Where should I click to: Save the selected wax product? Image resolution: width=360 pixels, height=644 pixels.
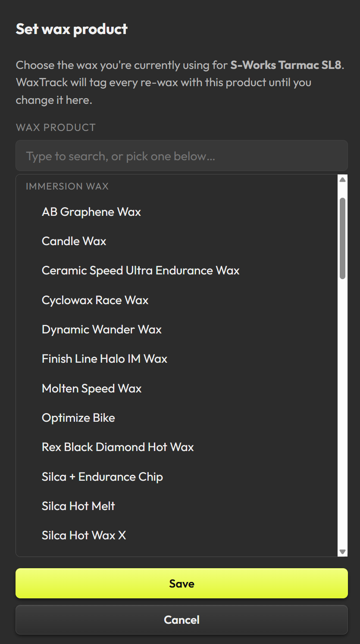[182, 583]
